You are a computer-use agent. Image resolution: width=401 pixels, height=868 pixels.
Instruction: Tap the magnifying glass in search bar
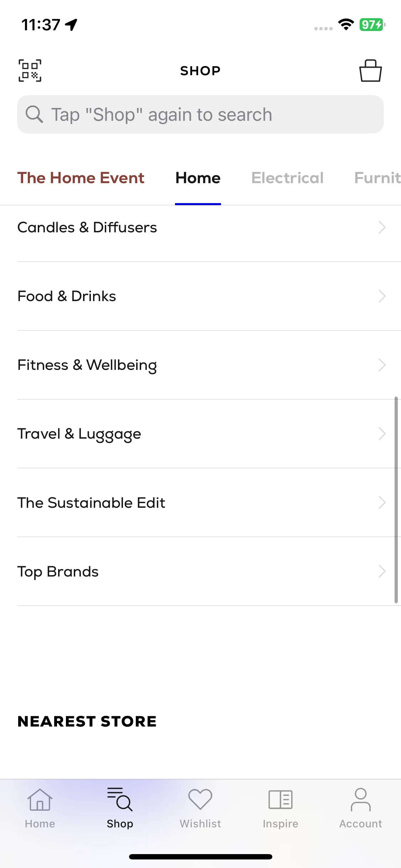tap(34, 114)
